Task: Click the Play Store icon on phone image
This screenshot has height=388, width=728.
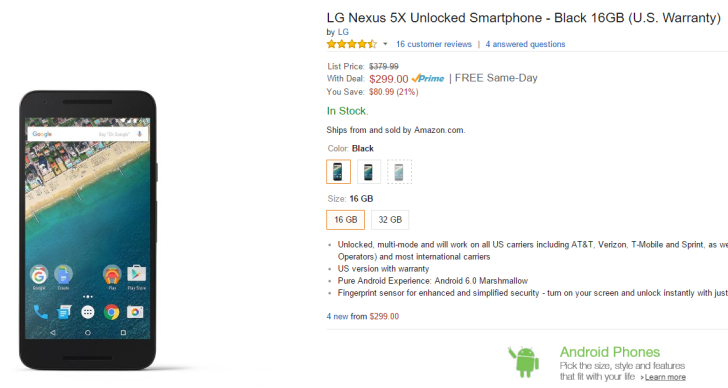Action: point(136,274)
